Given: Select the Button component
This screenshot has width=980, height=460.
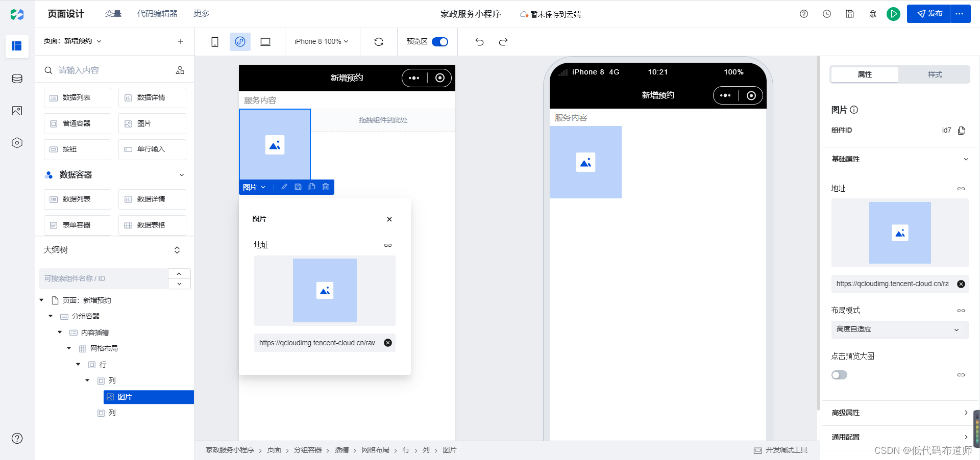Looking at the screenshot, I should click(78, 149).
